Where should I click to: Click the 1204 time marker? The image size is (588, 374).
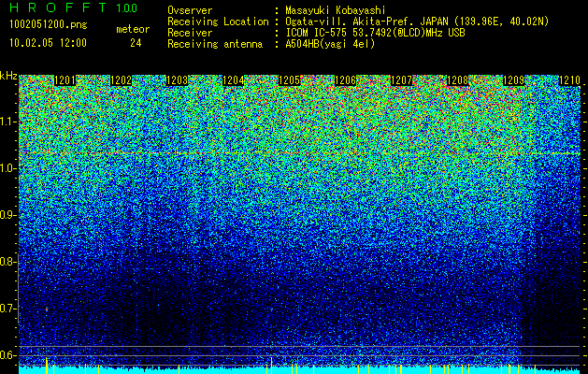[x=234, y=80]
